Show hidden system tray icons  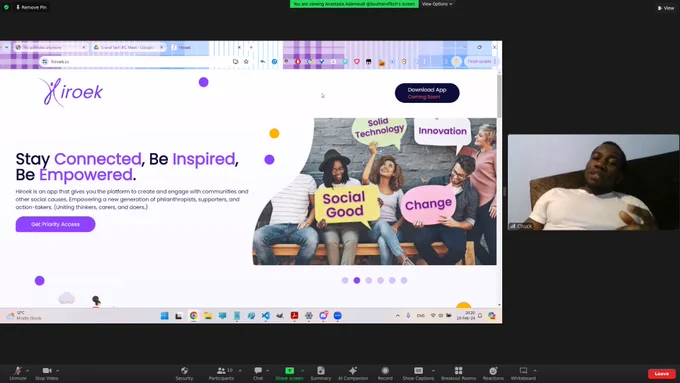click(398, 316)
